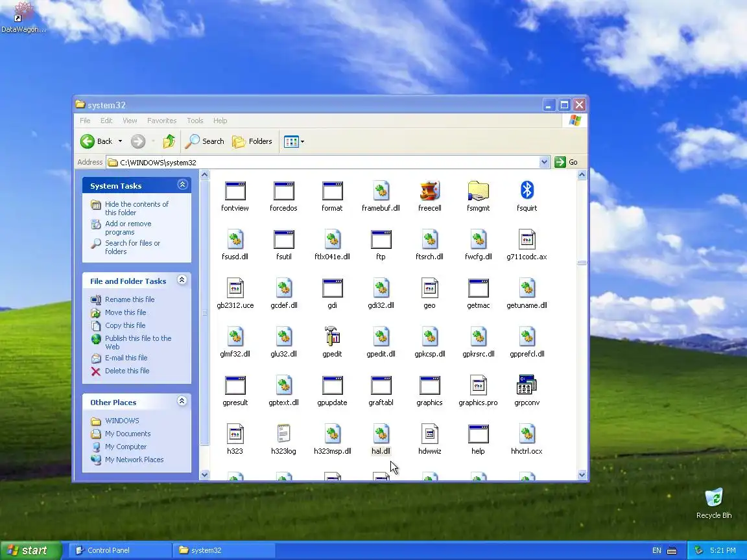Open the Back button history dropdown

[120, 141]
